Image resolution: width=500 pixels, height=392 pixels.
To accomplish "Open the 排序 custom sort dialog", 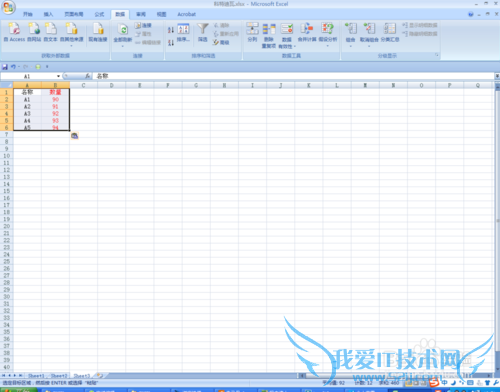I will [x=183, y=33].
